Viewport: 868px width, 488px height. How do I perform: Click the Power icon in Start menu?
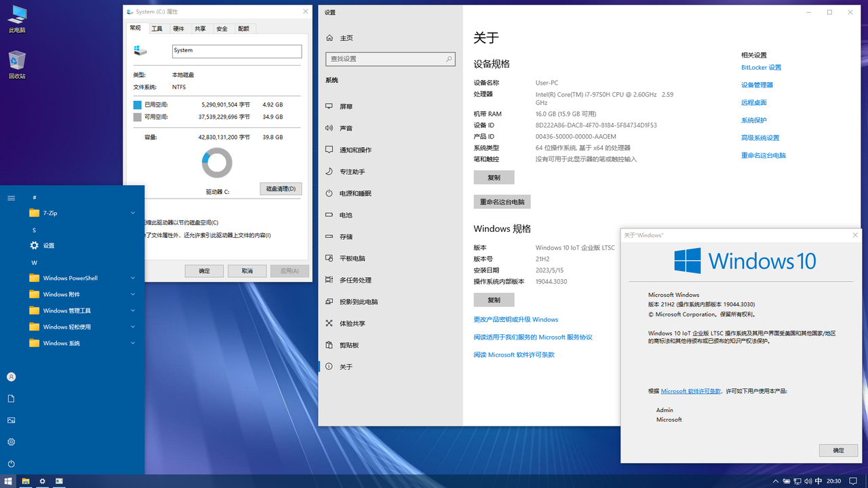tap(11, 464)
